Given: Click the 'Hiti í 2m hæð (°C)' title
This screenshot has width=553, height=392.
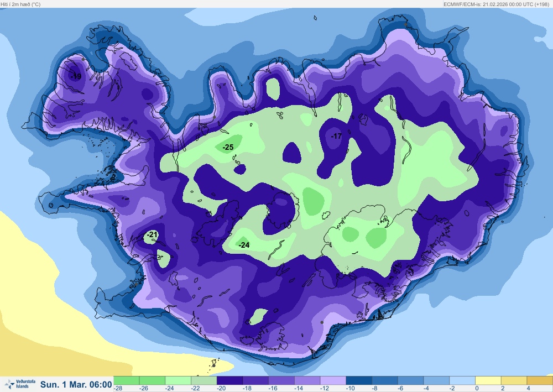Looking at the screenshot, I should tap(20, 4).
